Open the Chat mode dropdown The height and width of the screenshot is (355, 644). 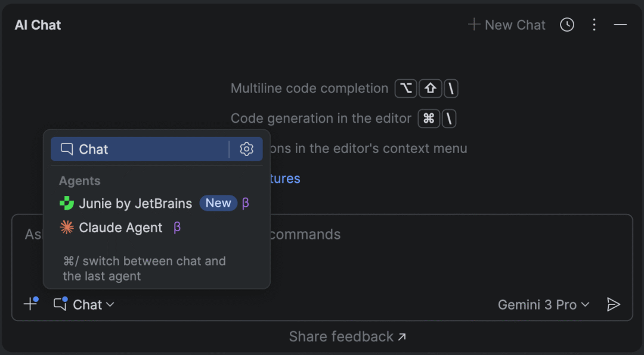tap(84, 304)
